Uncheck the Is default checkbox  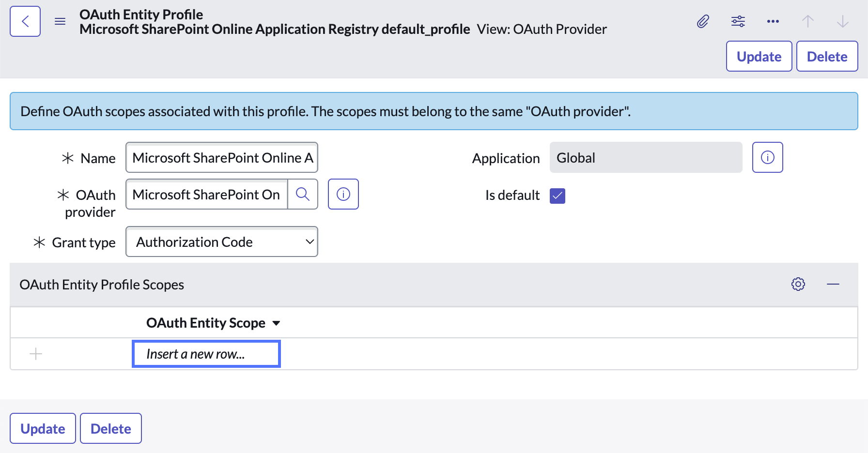(558, 196)
